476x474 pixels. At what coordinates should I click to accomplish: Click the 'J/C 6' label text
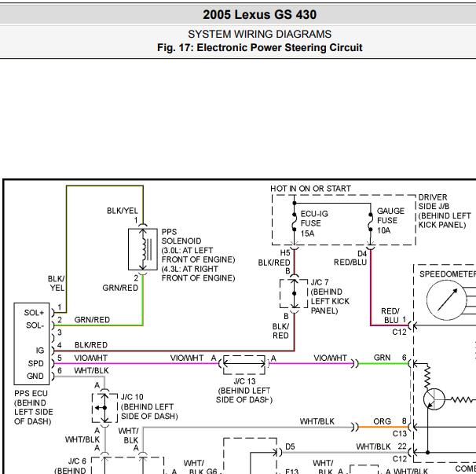point(77,461)
